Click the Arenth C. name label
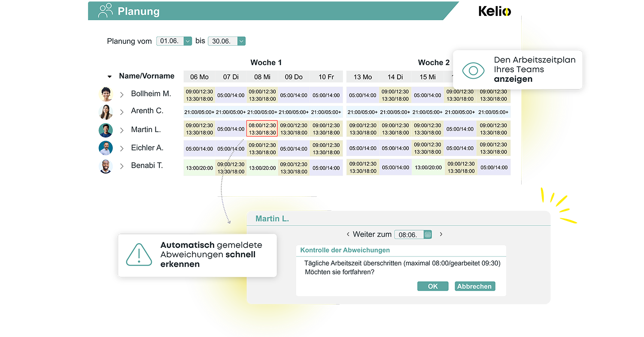 click(x=147, y=111)
